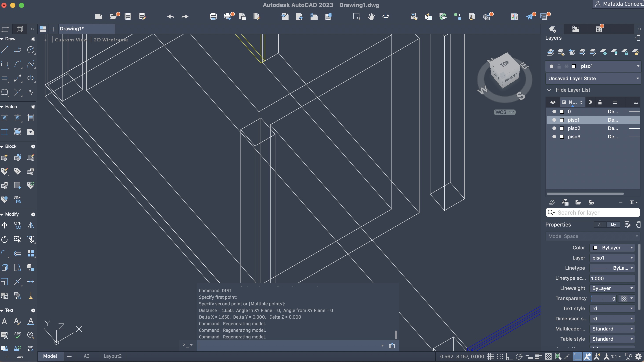Select the Rotate tool in Modify panel
The height and width of the screenshot is (362, 644).
(x=4, y=239)
